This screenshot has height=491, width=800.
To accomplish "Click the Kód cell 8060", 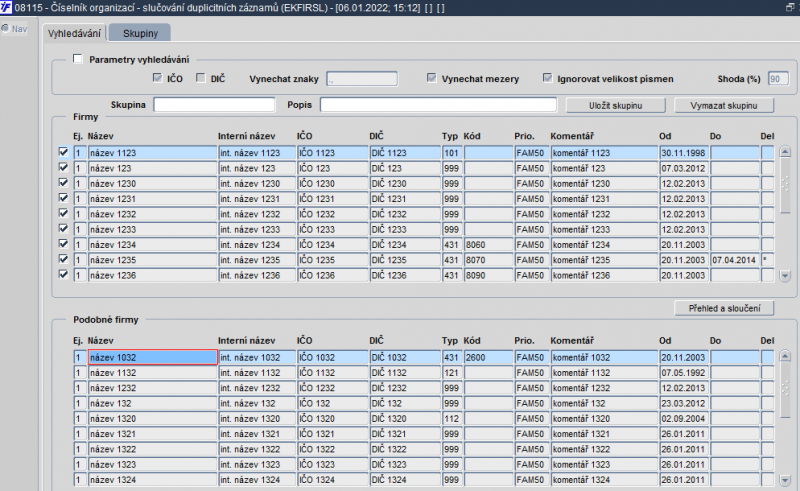I will pos(488,244).
